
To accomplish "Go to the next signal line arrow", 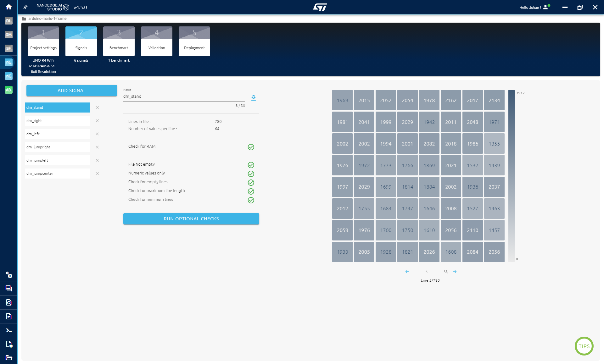I will click(455, 271).
